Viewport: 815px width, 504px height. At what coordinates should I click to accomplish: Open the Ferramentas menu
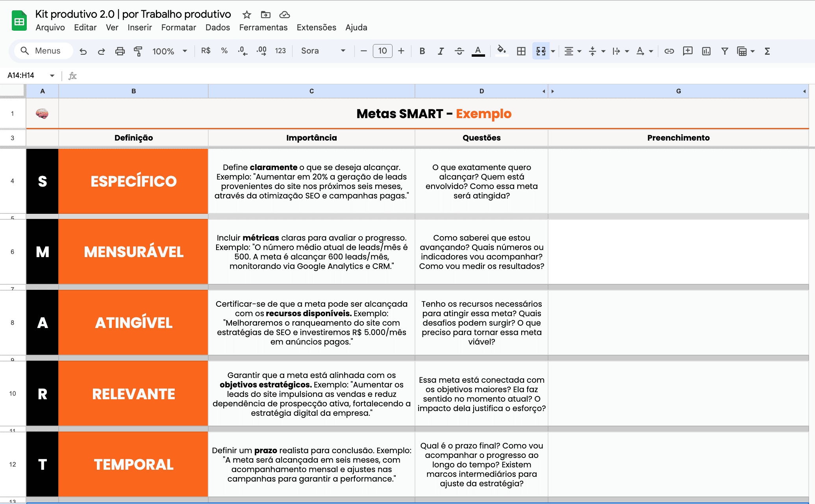pyautogui.click(x=263, y=28)
